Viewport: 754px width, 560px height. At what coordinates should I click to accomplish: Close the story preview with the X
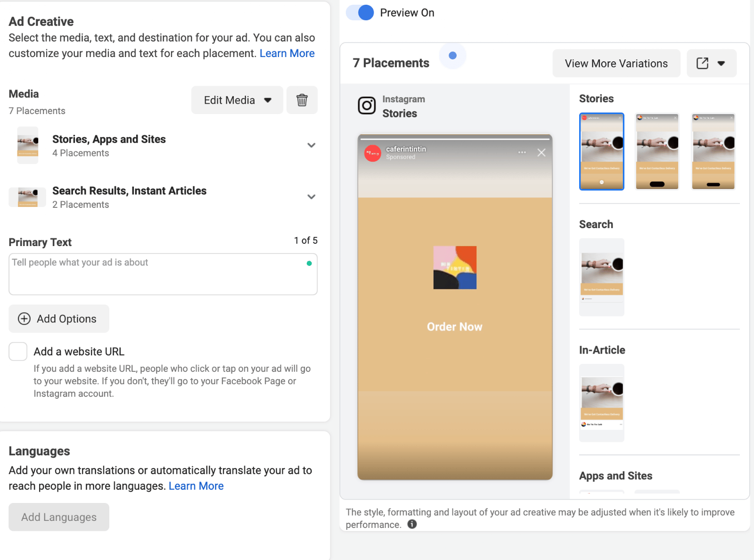541,153
